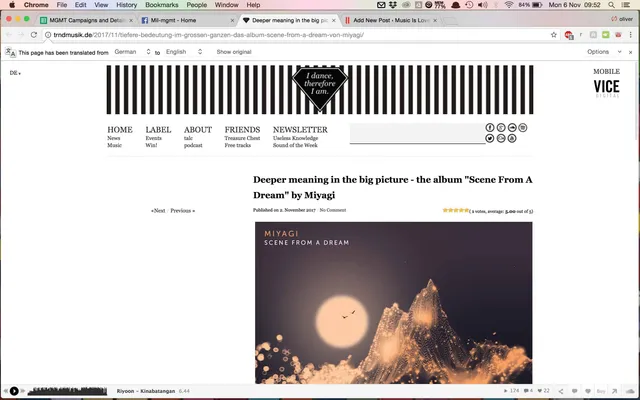Image resolution: width=640 pixels, height=400 pixels.
Task: Reload the page with refresh icon
Action: tap(34, 35)
